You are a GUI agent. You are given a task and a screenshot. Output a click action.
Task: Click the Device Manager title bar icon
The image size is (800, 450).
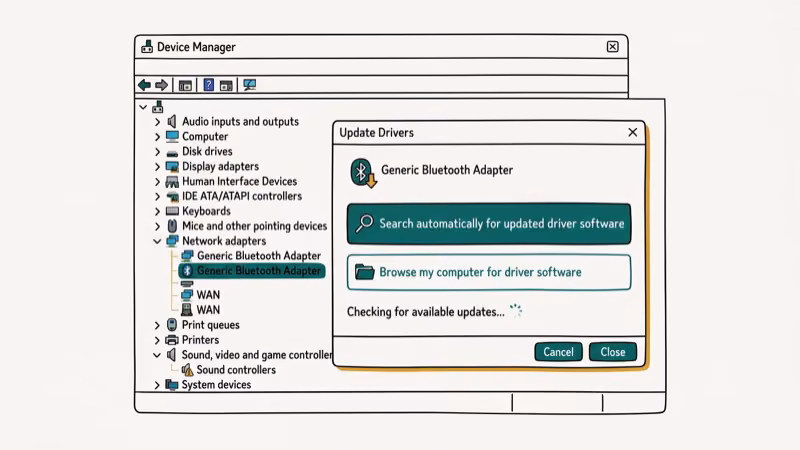pos(147,46)
